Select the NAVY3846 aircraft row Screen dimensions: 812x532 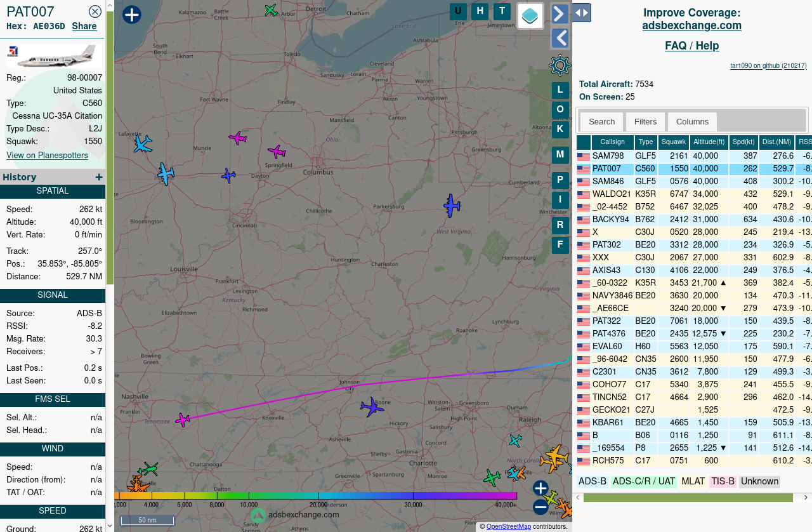click(x=694, y=296)
